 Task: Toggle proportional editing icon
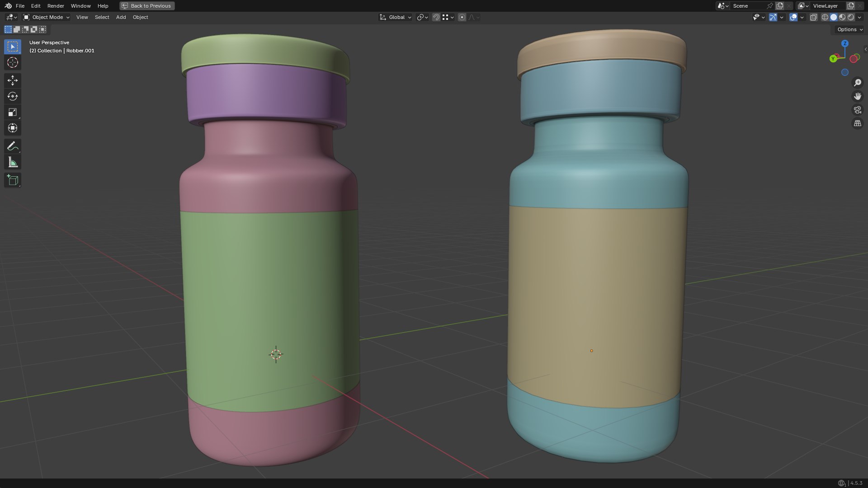click(462, 17)
